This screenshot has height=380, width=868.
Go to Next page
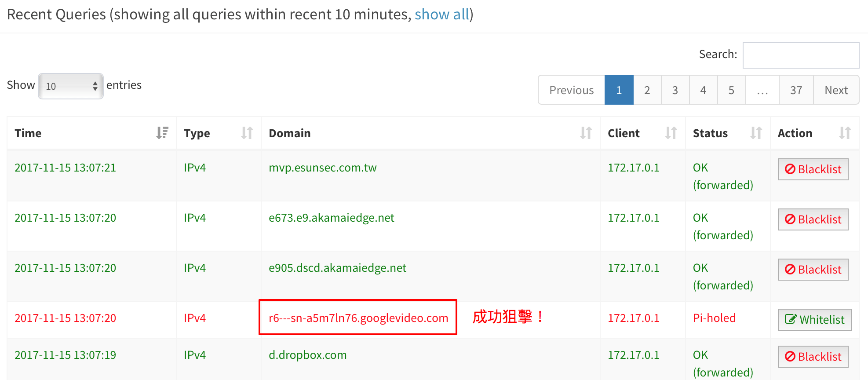coord(836,90)
